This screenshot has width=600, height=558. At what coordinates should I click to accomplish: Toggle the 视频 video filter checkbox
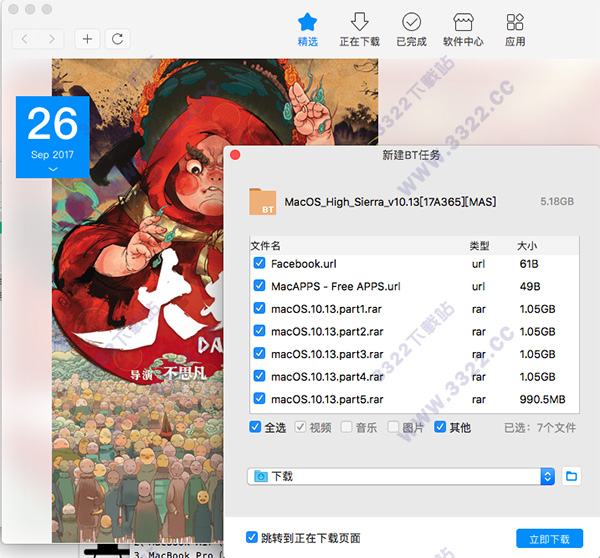click(300, 427)
